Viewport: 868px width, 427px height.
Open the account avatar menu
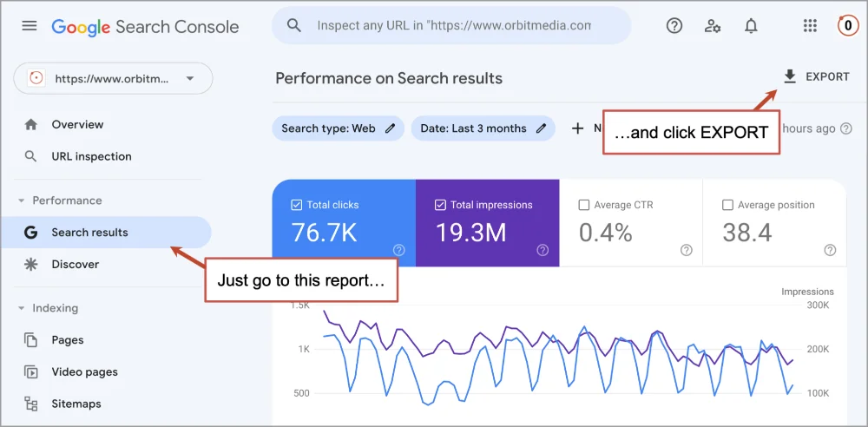click(x=847, y=25)
